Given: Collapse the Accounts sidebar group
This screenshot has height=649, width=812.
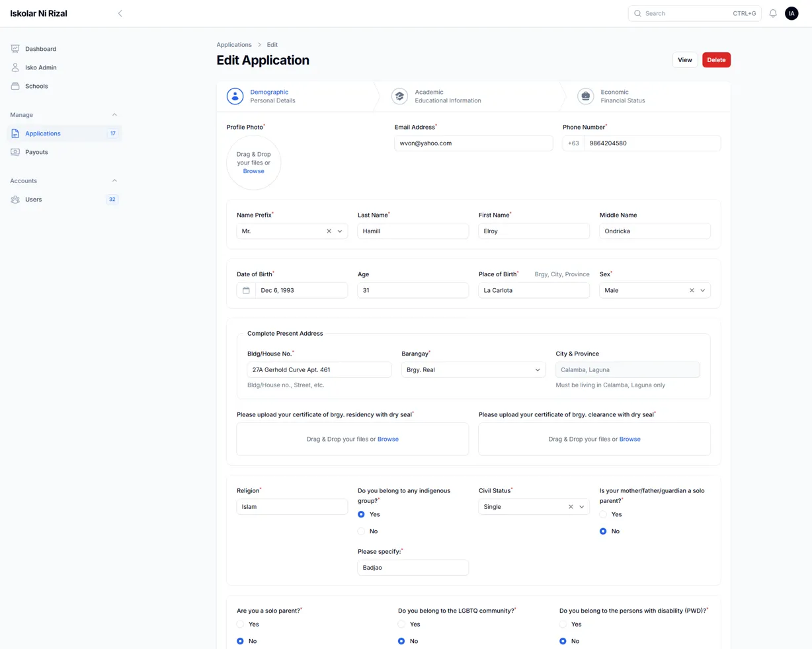Looking at the screenshot, I should [114, 181].
